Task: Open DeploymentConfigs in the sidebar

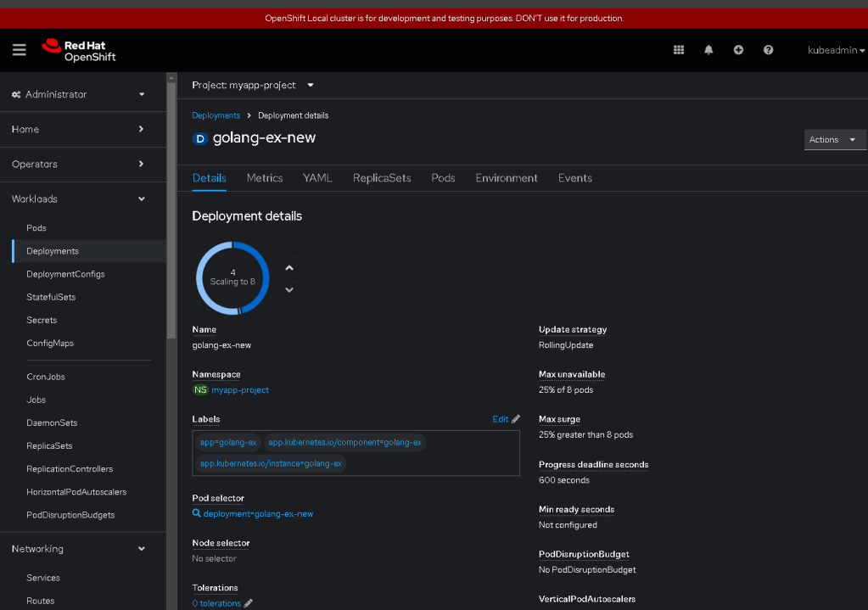Action: pos(65,274)
